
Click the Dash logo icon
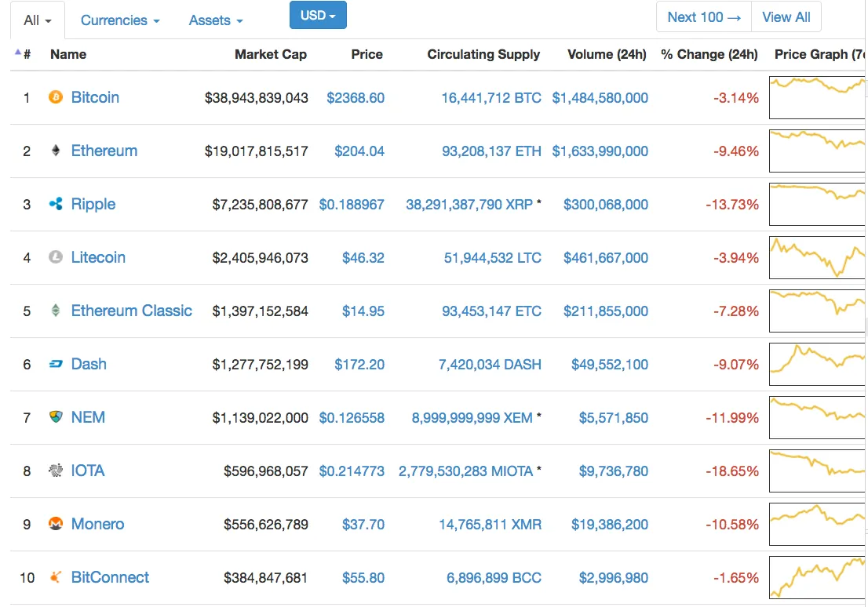(56, 364)
